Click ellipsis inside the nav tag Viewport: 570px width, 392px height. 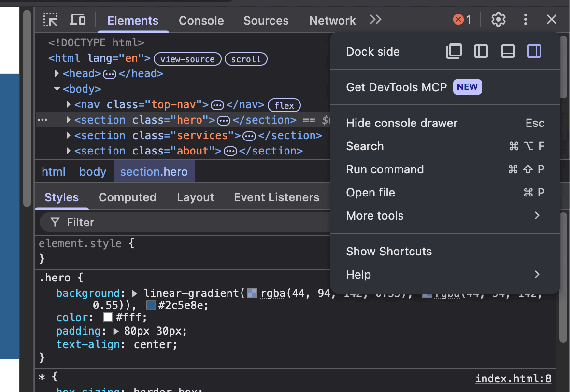217,105
